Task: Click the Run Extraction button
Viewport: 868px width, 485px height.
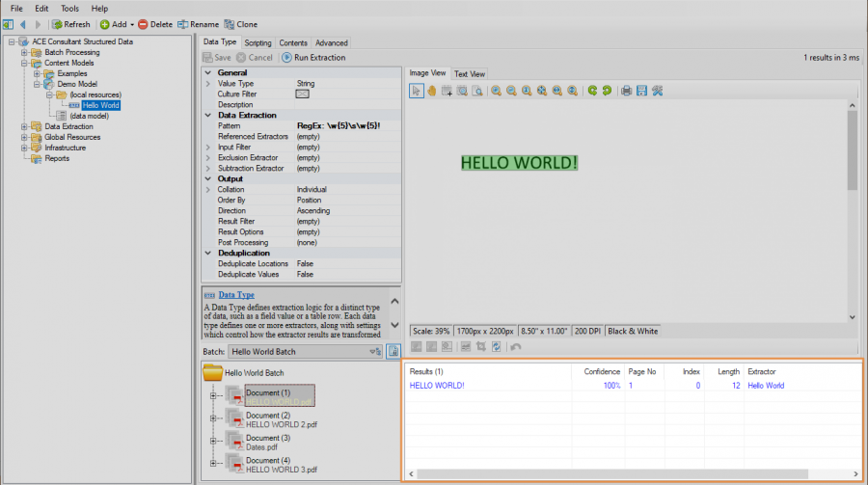Action: (x=313, y=58)
